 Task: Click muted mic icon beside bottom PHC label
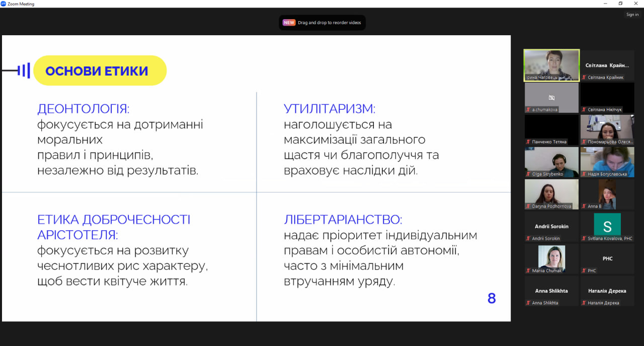point(584,271)
